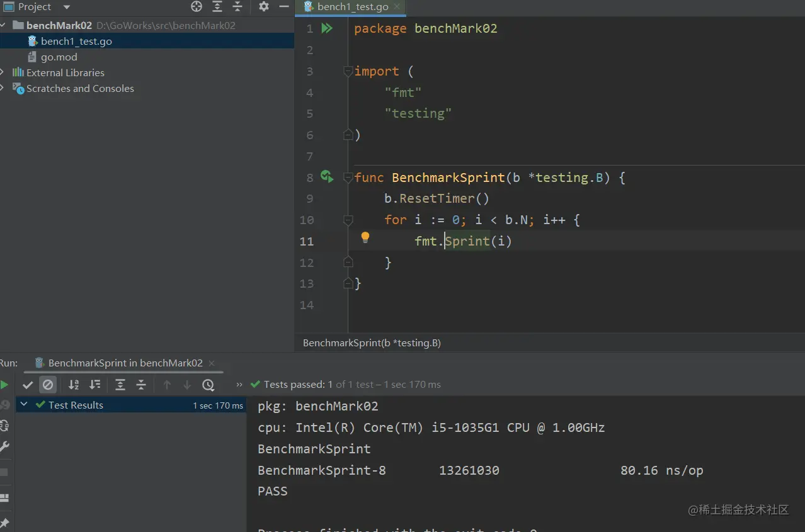Click PASS in console output
The image size is (805, 532).
pyautogui.click(x=273, y=492)
